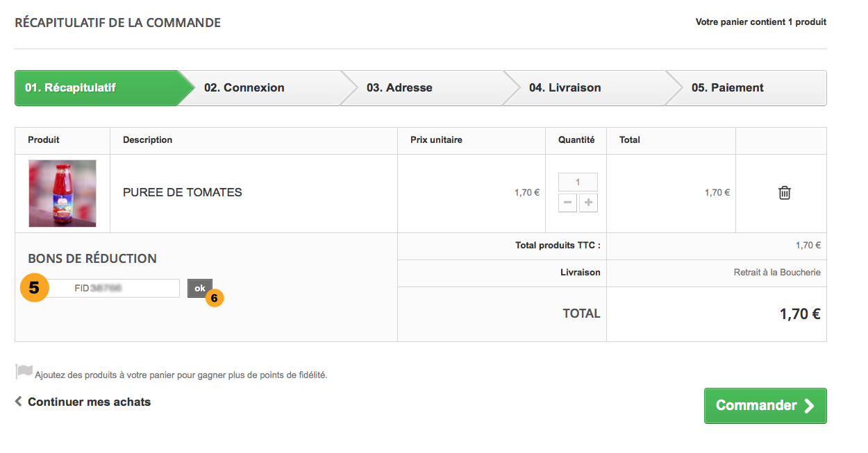The width and height of the screenshot is (868, 453).
Task: Go to the 03. Adresse step
Action: (x=399, y=88)
